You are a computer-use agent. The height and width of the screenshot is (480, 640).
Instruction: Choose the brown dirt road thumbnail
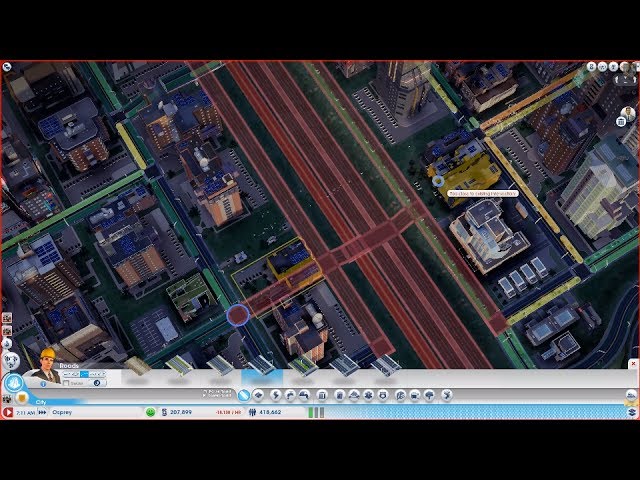click(138, 366)
